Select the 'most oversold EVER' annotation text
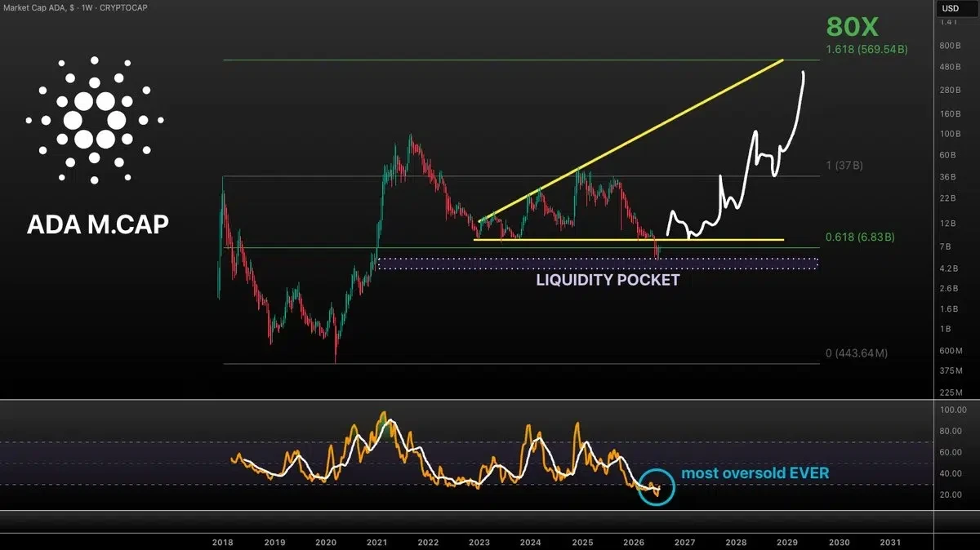The width and height of the screenshot is (980, 550). pyautogui.click(x=755, y=472)
